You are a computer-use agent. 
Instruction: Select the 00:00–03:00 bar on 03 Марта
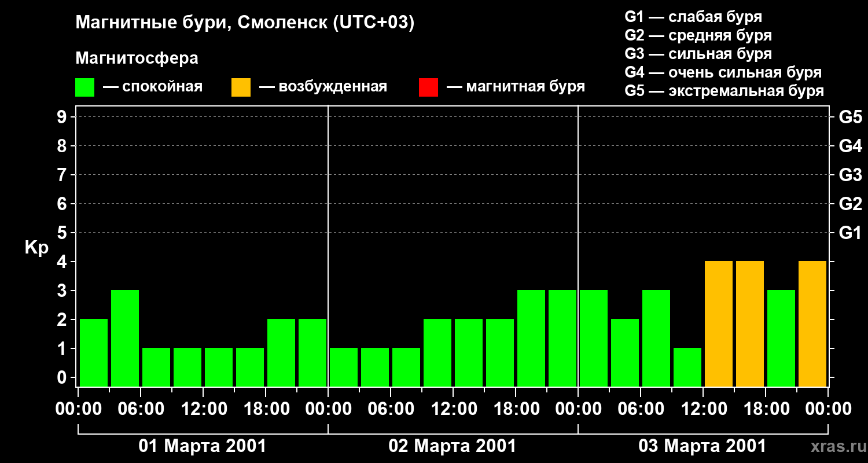pos(594,338)
